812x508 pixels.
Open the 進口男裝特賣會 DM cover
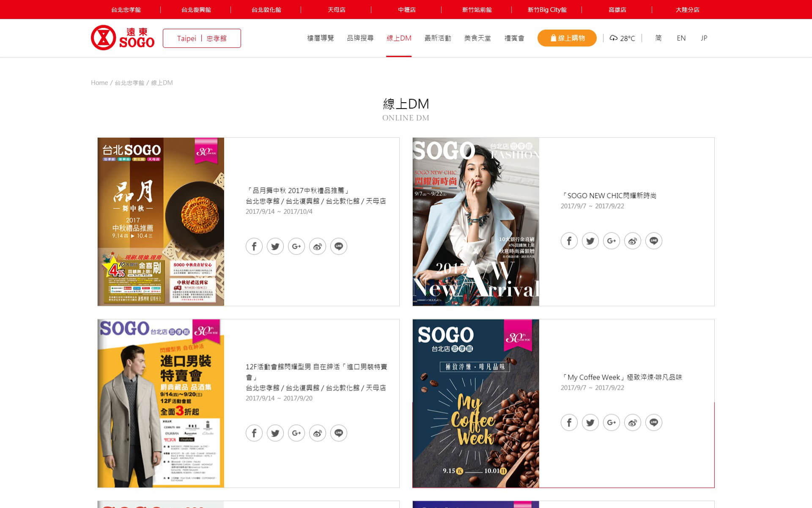pos(161,403)
